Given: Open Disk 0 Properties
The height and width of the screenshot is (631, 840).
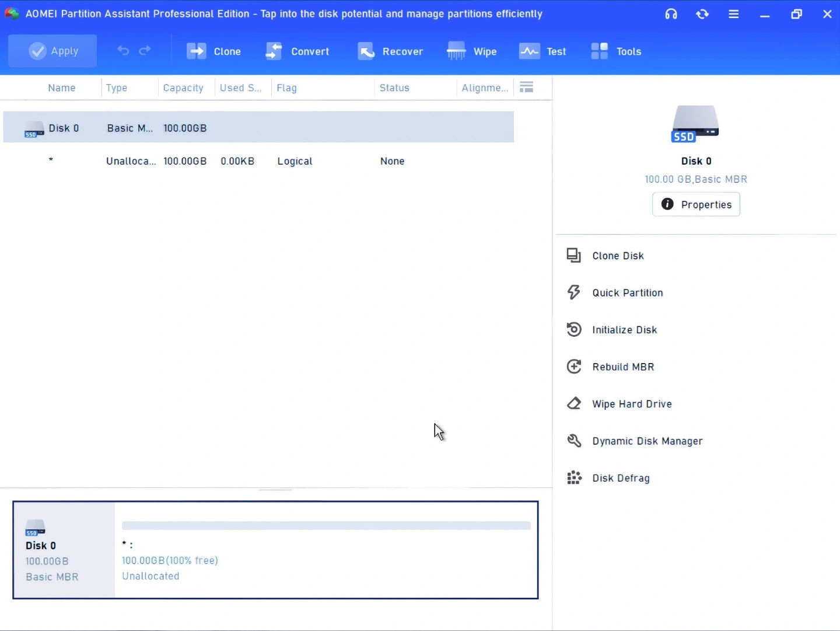Looking at the screenshot, I should click(696, 204).
